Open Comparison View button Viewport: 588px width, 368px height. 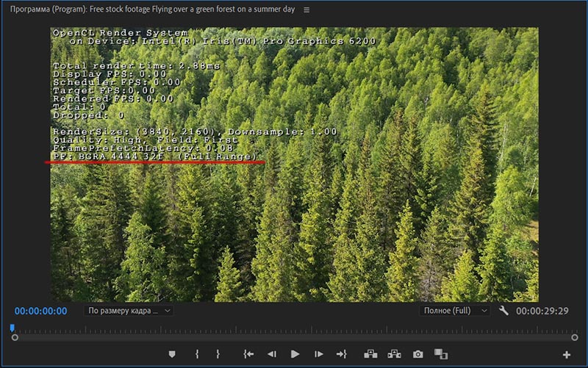(x=441, y=354)
